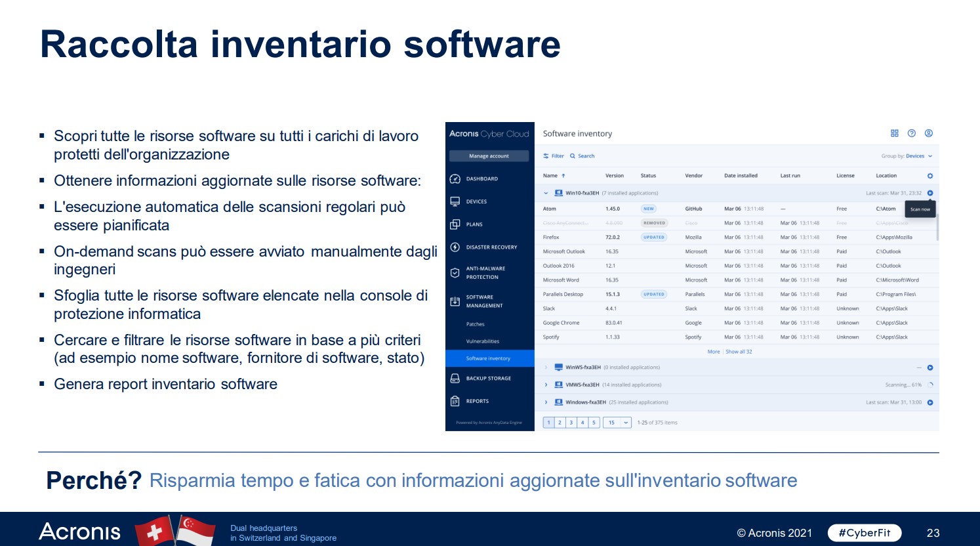Click scanning spinner on VMWS-fxa3EH row
Viewport: 980px width, 546px height.
point(930,385)
